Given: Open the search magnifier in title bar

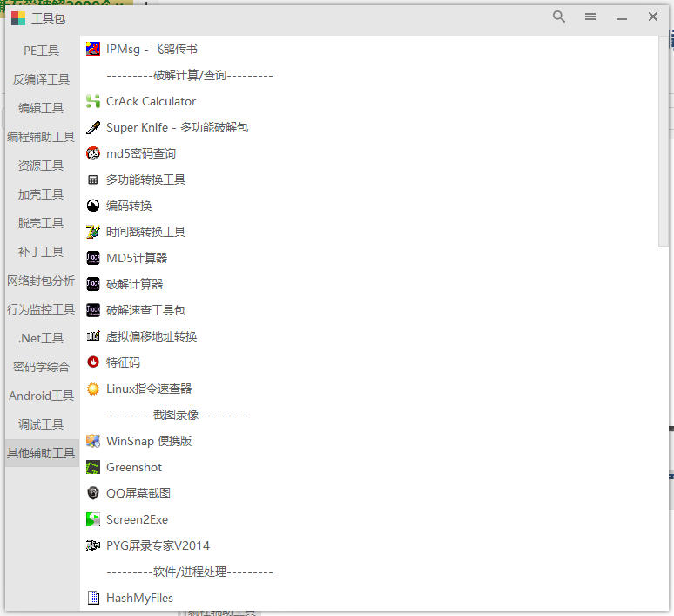Looking at the screenshot, I should 559,17.
